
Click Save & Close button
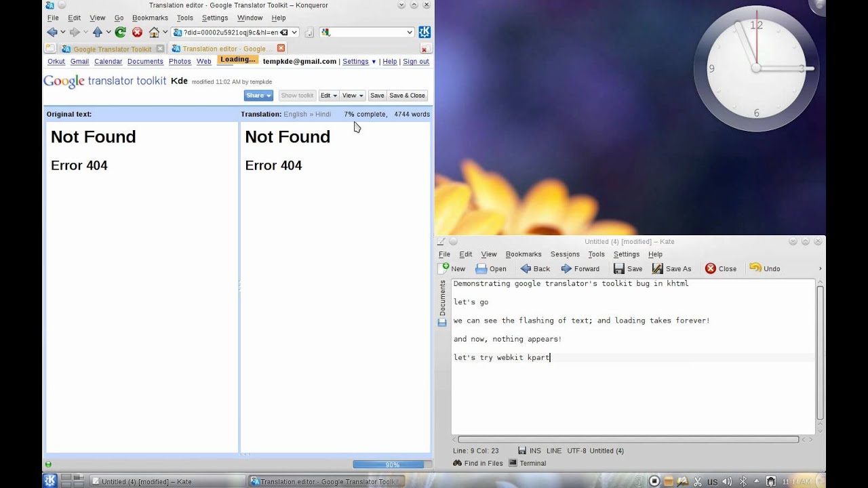point(407,96)
